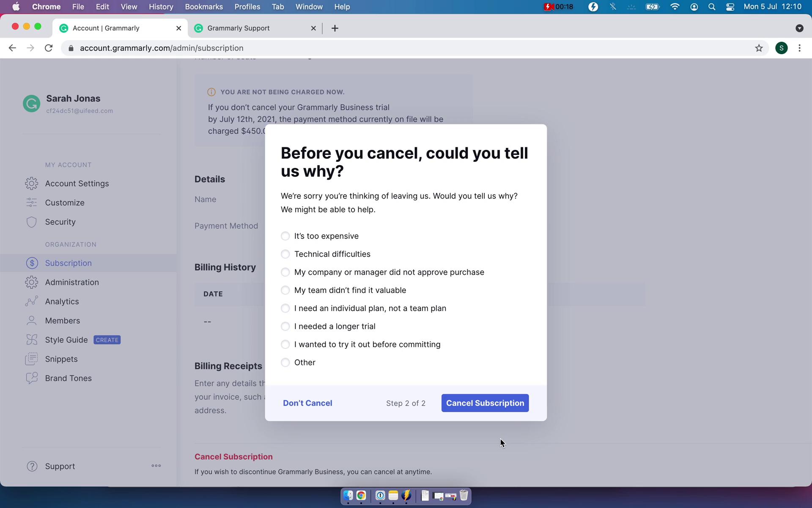Click the site lock icon in address bar
Screen dimensions: 812x508
pos(71,48)
